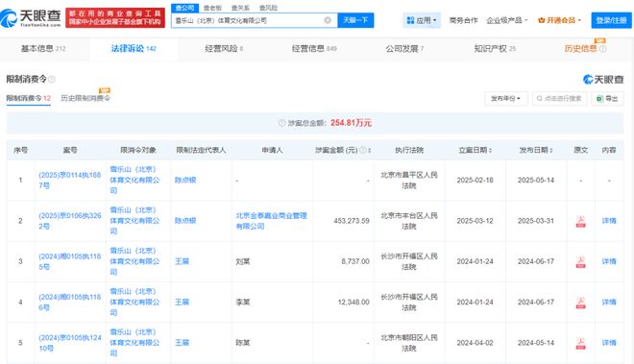This screenshot has height=364, width=634.
Task: Click amount 453,273.59 in row 2
Action: point(352,221)
